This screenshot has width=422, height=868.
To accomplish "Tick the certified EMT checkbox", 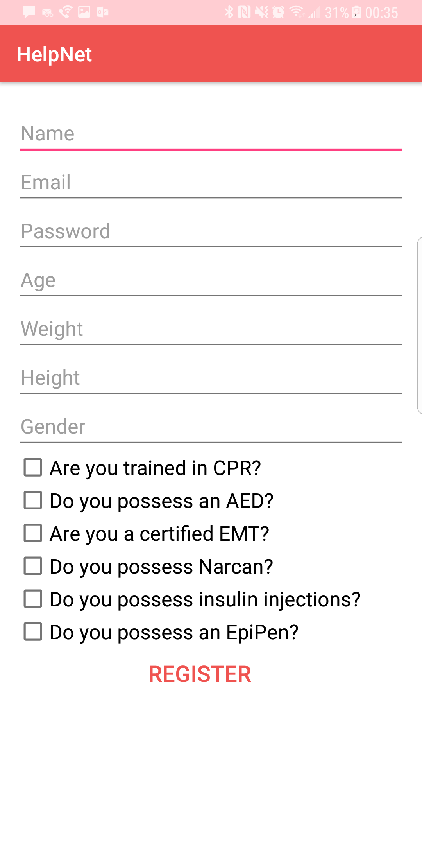I will pos(33,533).
